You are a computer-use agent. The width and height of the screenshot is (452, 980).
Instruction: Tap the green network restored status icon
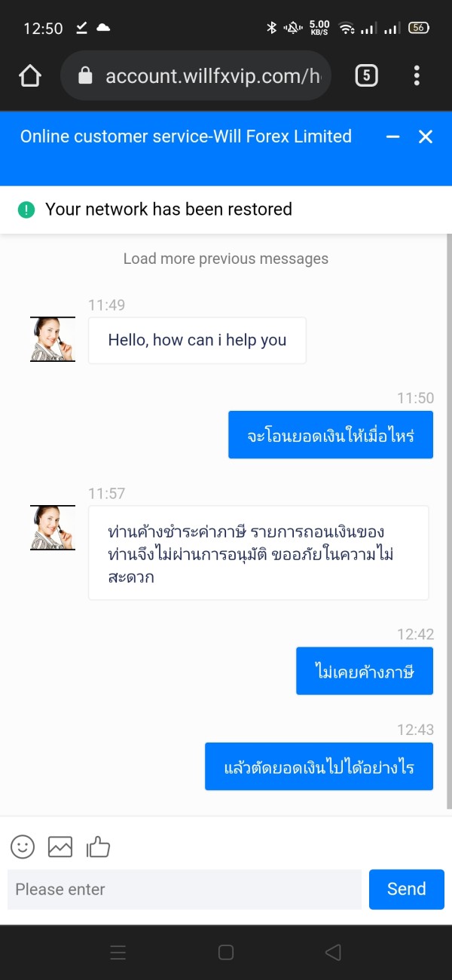(26, 210)
